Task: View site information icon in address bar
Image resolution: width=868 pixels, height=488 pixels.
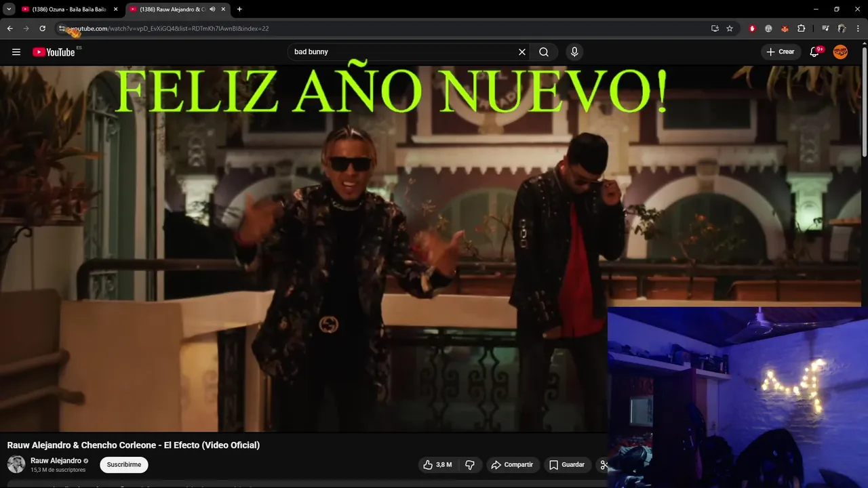Action: 62,28
